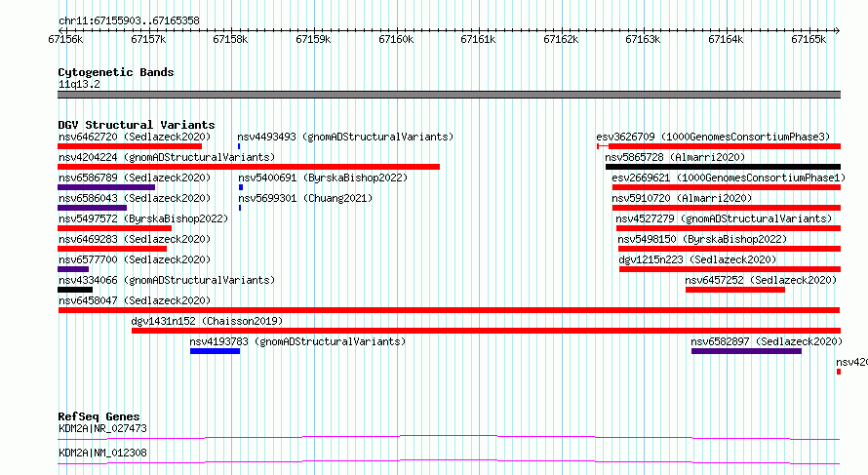Click the long red bar of nsv4204224
868x475 pixels.
click(x=249, y=167)
